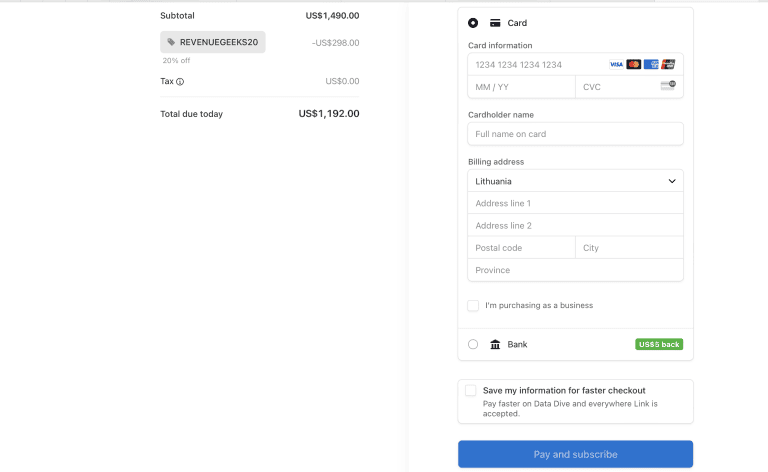Viewport: 768px width, 472px height.
Task: Click the 20% off label
Action: coord(176,61)
